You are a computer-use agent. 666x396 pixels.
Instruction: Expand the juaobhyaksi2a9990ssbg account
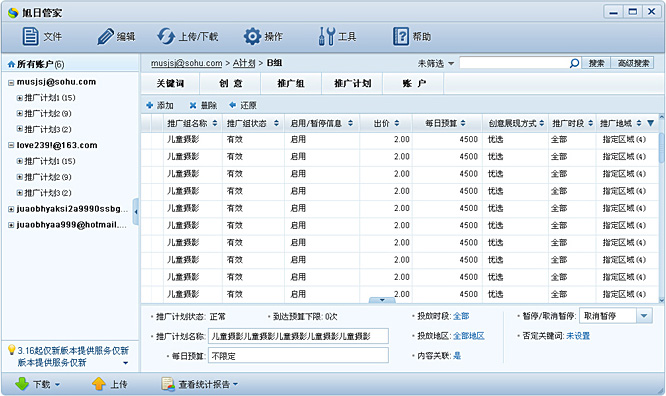[x=11, y=209]
